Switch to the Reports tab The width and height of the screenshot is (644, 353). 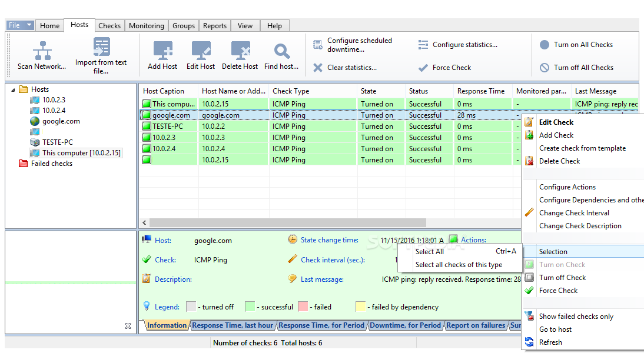coord(215,25)
